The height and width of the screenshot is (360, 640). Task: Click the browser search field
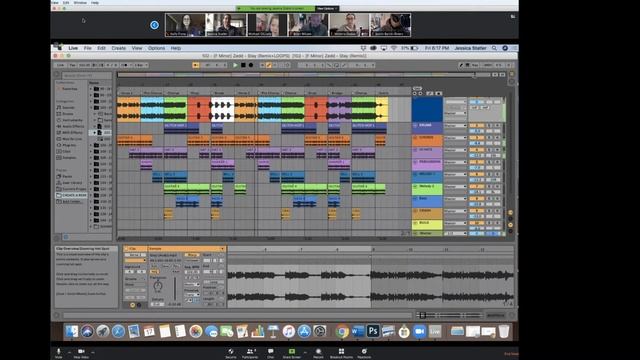[x=86, y=75]
